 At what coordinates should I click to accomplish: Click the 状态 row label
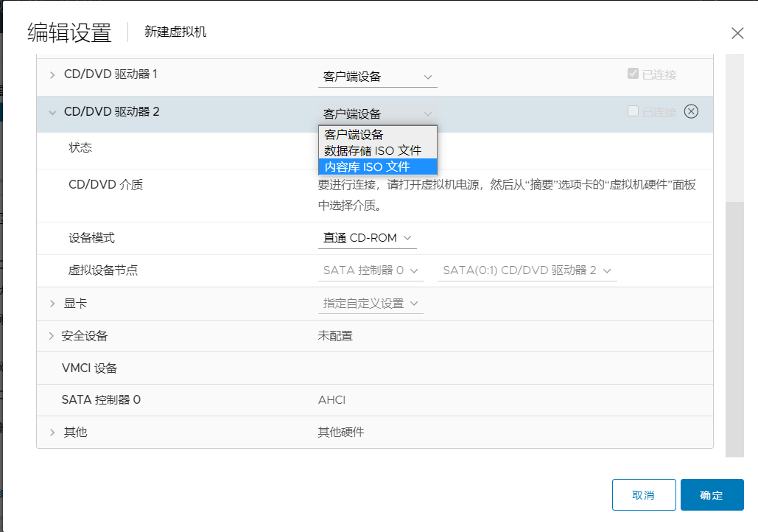80,147
